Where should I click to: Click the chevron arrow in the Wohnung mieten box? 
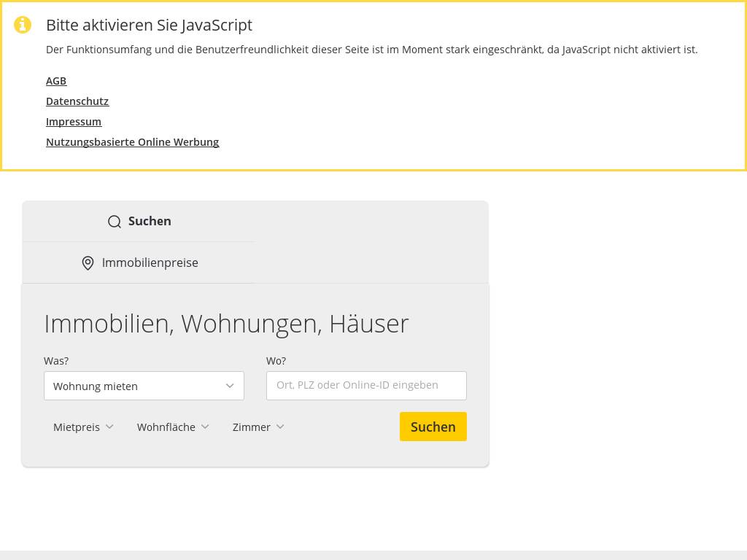230,386
